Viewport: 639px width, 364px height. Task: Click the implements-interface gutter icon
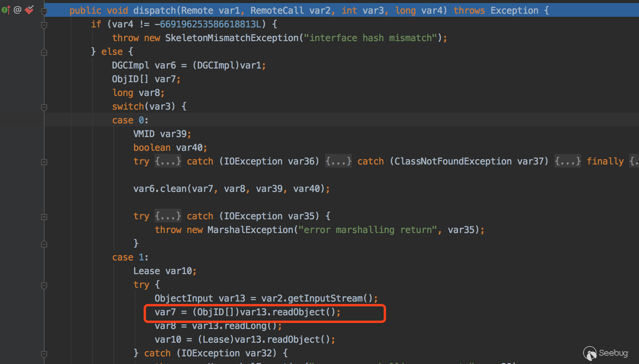pos(6,10)
